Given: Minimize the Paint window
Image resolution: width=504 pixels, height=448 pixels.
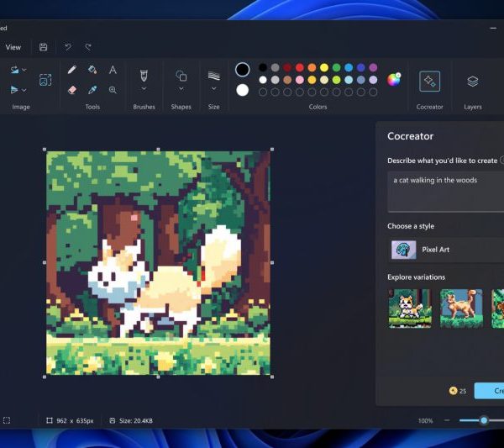Looking at the screenshot, I should tap(493, 29).
